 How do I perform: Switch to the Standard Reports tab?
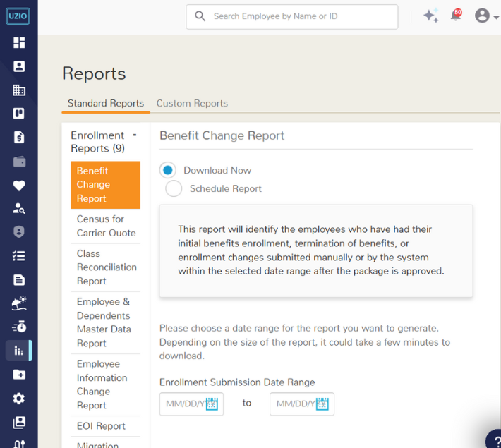pyautogui.click(x=106, y=103)
